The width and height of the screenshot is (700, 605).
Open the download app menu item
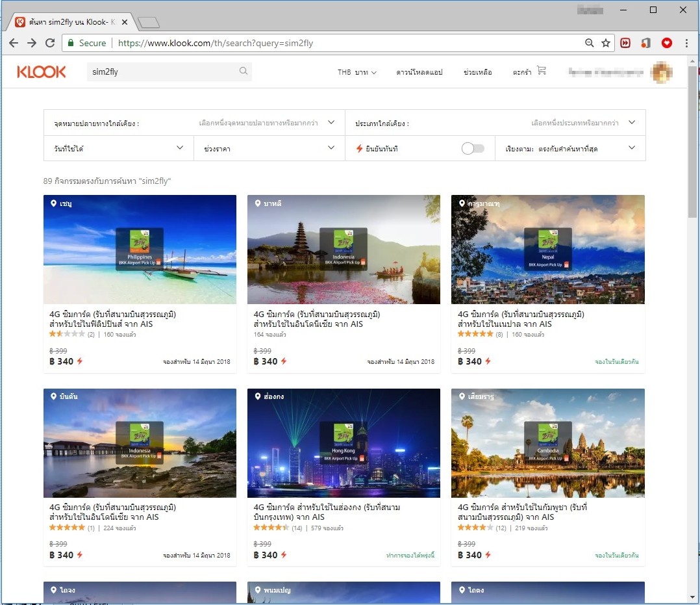(419, 72)
